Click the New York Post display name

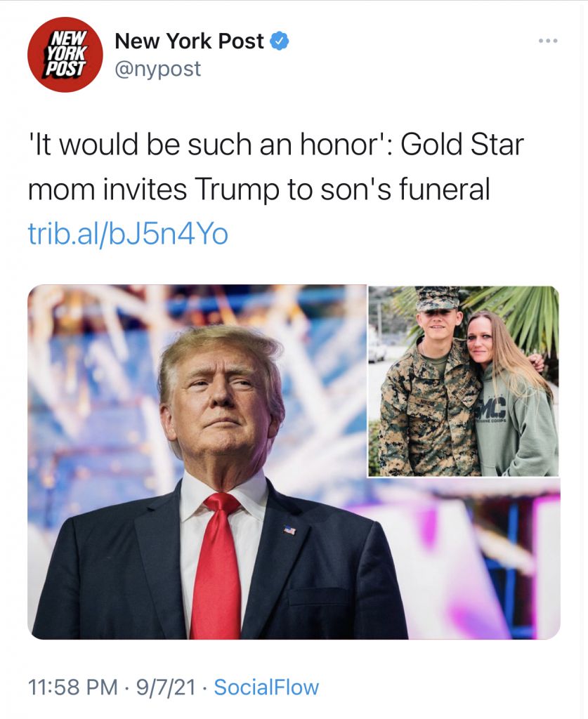pyautogui.click(x=189, y=41)
